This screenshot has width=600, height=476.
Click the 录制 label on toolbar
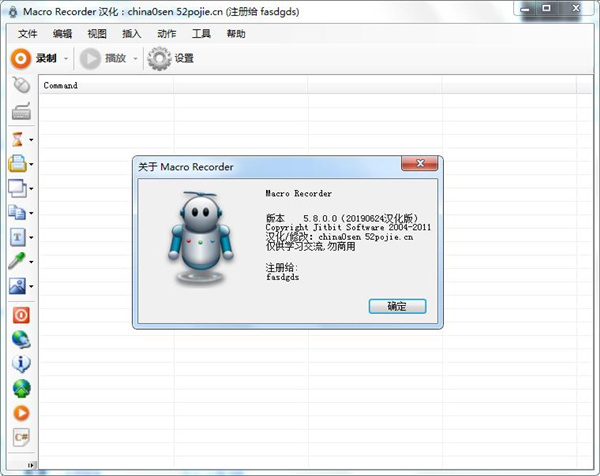click(46, 59)
